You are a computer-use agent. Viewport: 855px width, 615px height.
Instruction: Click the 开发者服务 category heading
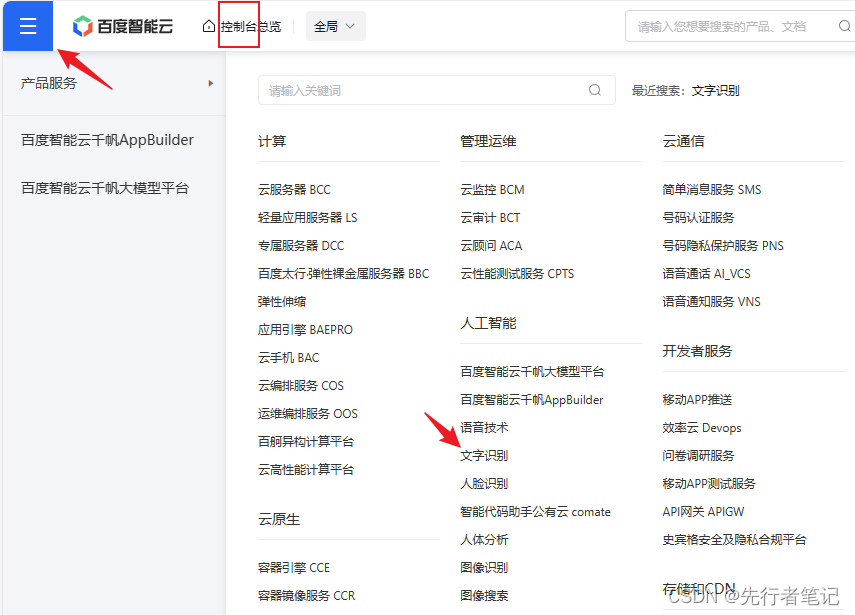point(697,351)
